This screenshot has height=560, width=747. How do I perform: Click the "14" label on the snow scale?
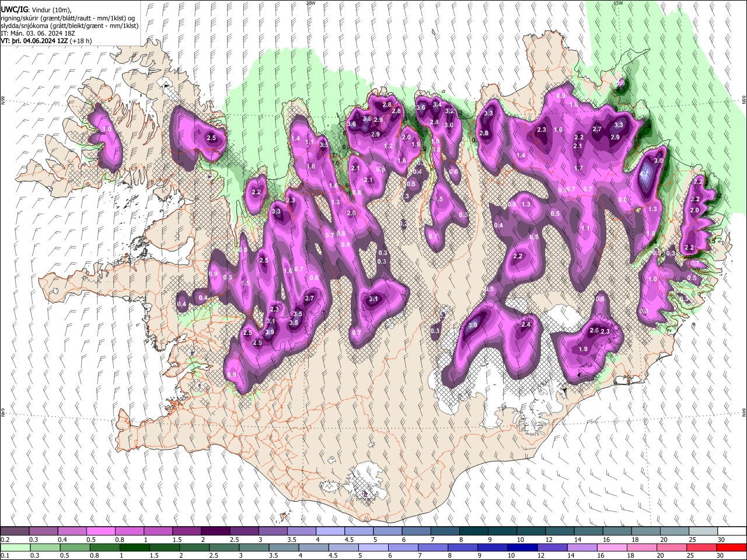(x=577, y=540)
